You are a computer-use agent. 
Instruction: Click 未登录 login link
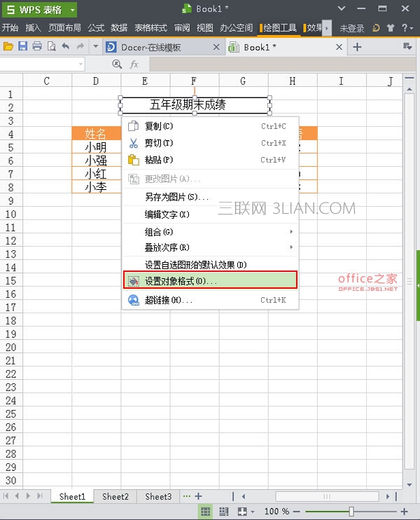pyautogui.click(x=352, y=28)
